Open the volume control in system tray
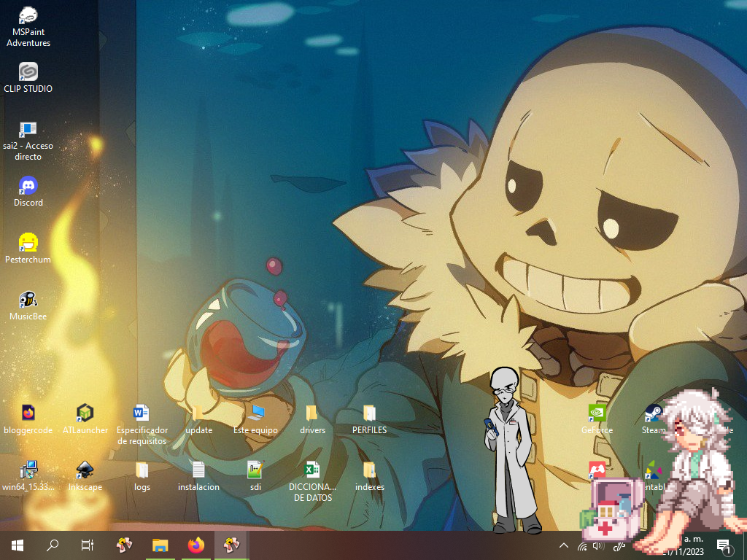This screenshot has height=560, width=747. [x=599, y=545]
